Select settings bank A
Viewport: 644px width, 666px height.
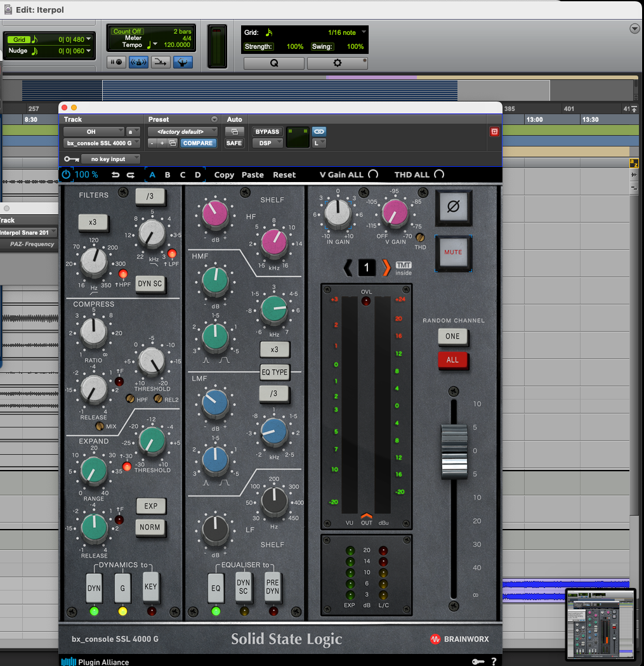(x=152, y=174)
